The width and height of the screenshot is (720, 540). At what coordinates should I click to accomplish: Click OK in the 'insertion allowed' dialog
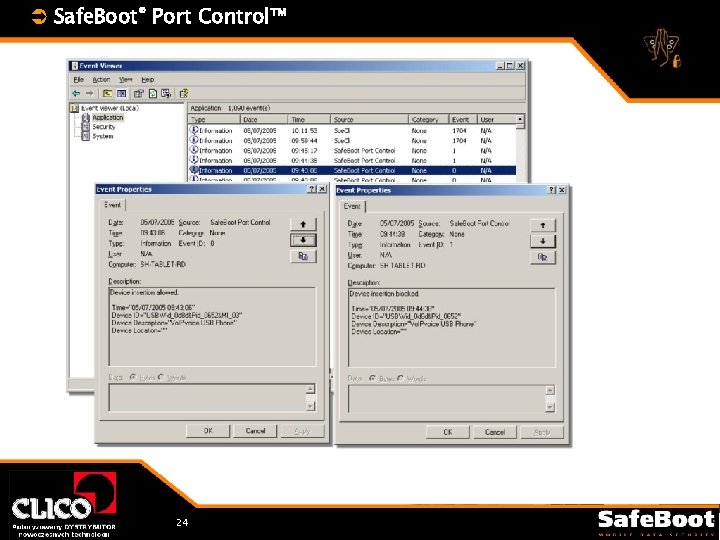[x=208, y=431]
